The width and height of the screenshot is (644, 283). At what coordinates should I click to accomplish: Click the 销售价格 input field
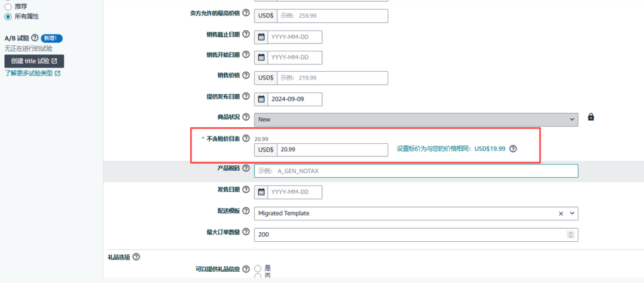[x=333, y=78]
